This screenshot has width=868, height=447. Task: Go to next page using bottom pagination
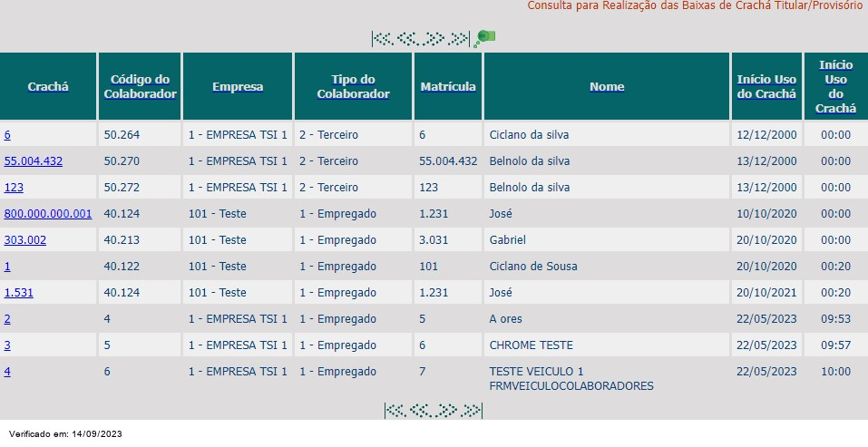446,411
